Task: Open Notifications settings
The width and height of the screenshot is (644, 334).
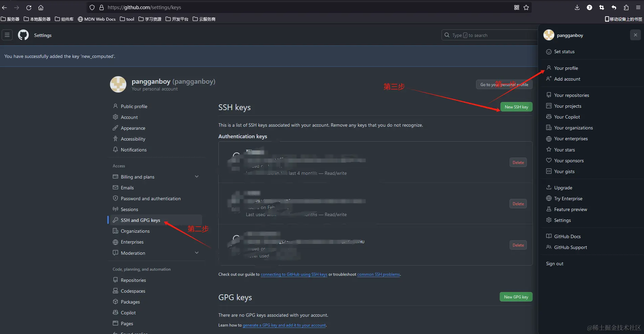Action: [134, 150]
